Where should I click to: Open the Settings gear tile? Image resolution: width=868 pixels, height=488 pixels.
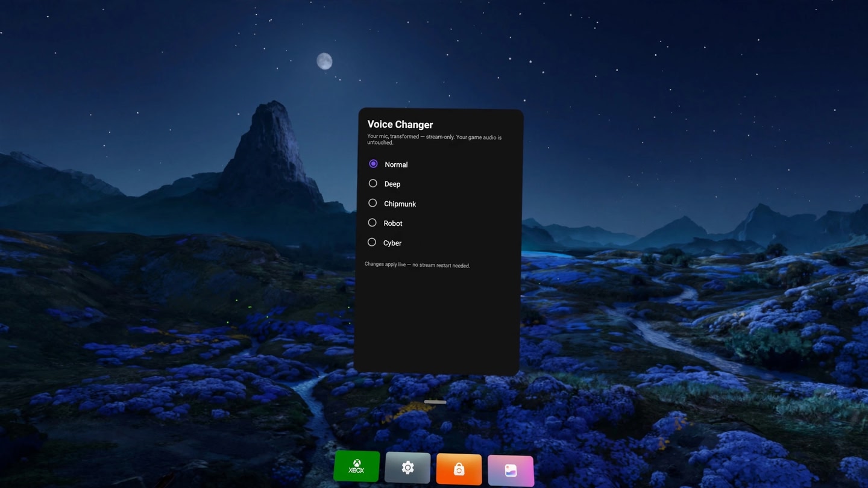tap(407, 468)
